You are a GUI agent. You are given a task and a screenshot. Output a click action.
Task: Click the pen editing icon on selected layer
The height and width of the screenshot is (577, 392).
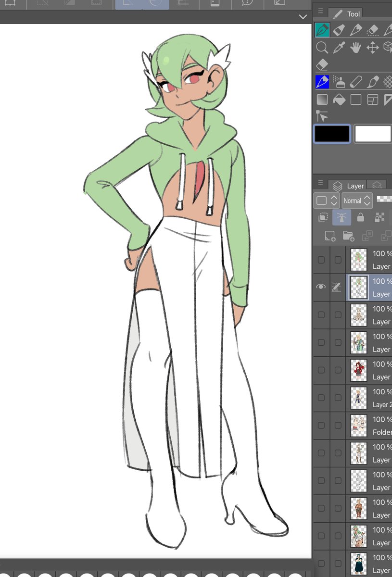click(337, 287)
